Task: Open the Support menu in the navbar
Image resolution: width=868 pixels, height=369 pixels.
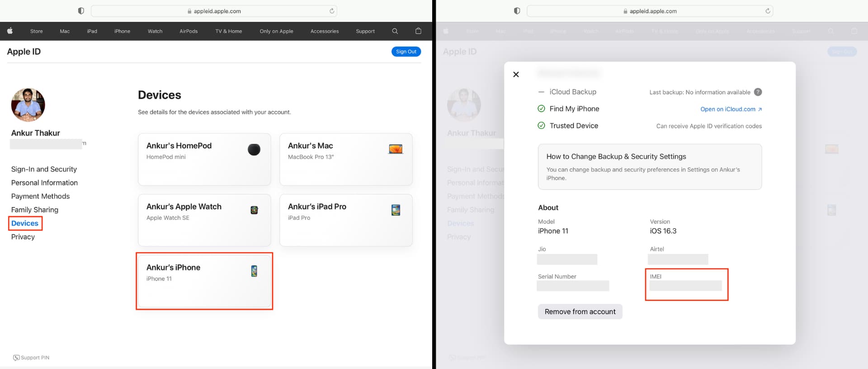Action: click(x=365, y=31)
